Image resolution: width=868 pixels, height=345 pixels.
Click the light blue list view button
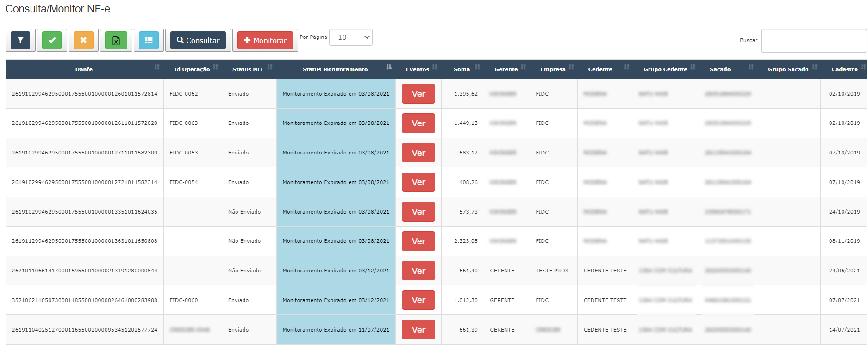pos(149,40)
